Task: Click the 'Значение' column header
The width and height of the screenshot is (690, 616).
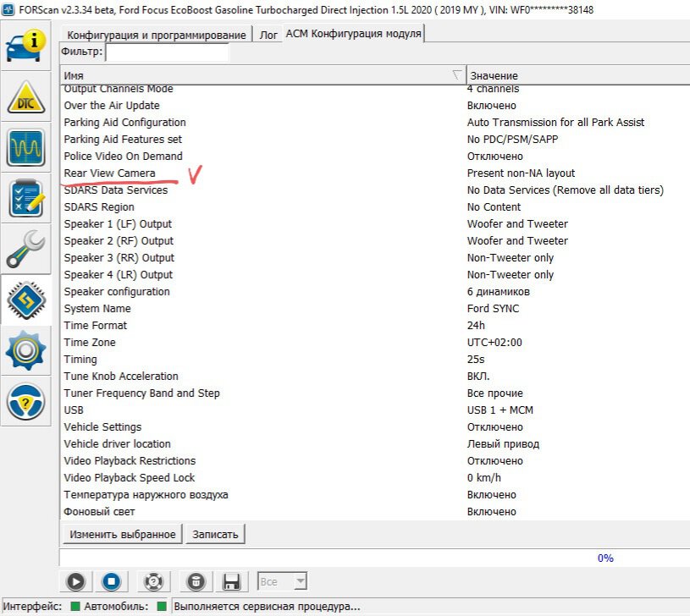Action: point(578,75)
